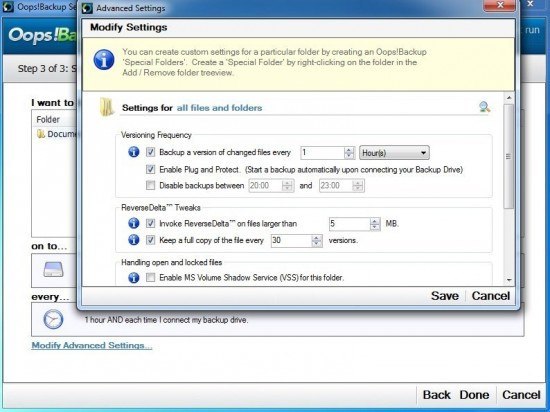Click the settings panel scrollbar thumb

click(x=509, y=156)
